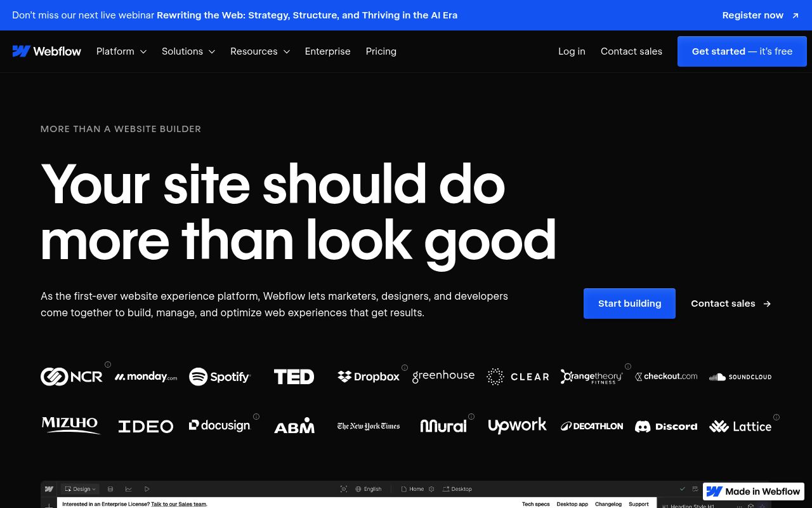Image resolution: width=812 pixels, height=508 pixels.
Task: Click the checkmark status icon in Designer toolbar
Action: click(683, 489)
